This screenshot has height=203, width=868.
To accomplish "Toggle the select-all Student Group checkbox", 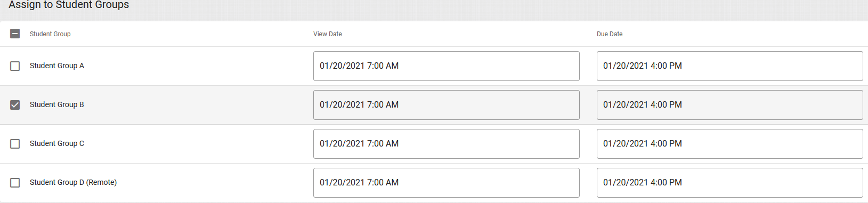I will 15,34.
